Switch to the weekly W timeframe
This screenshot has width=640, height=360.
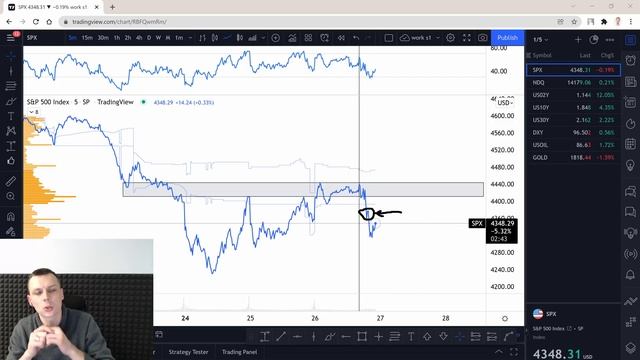(x=158, y=38)
